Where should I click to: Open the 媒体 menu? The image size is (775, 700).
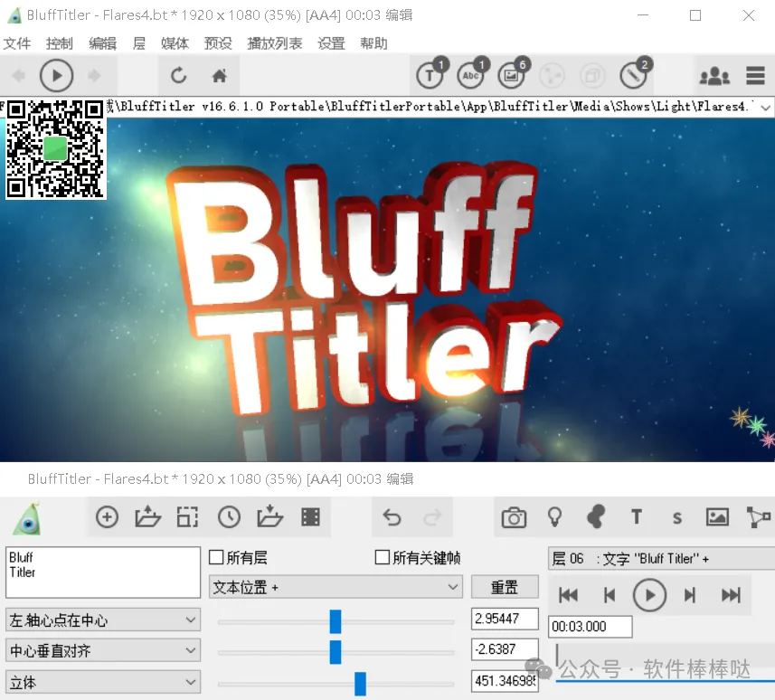(x=175, y=43)
